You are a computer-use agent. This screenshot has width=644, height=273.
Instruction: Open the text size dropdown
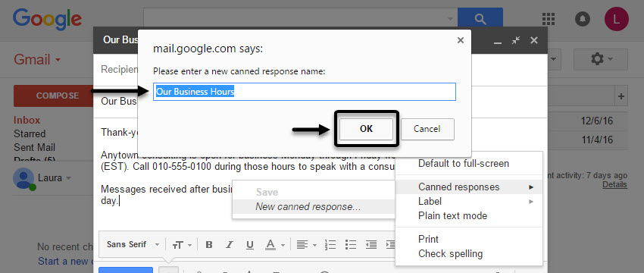(182, 245)
